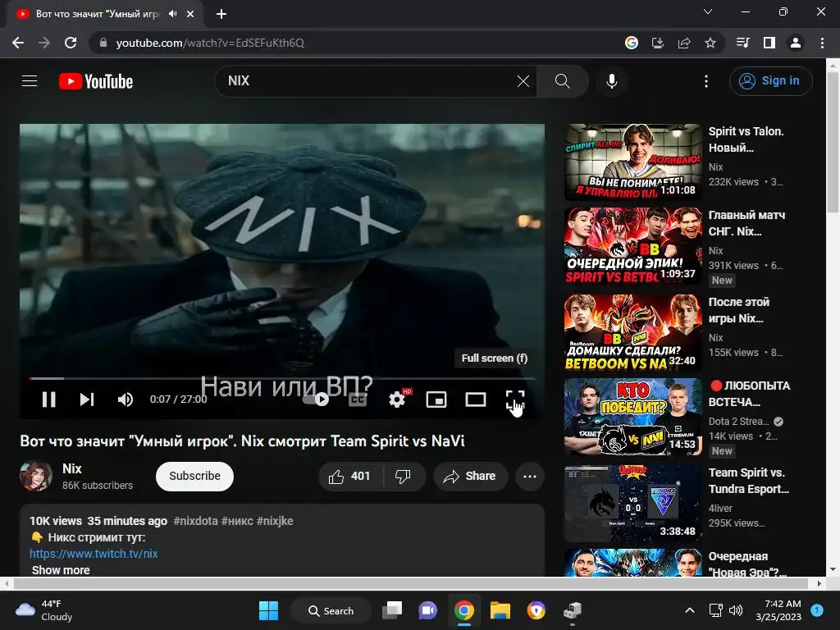The width and height of the screenshot is (840, 630).
Task: Open the twitch.tv/nix link
Action: click(94, 554)
